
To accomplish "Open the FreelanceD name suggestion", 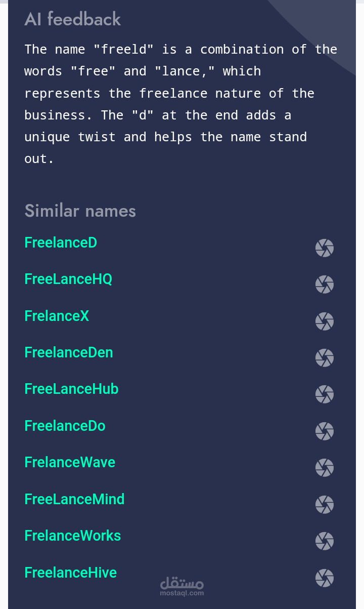I will [x=61, y=243].
